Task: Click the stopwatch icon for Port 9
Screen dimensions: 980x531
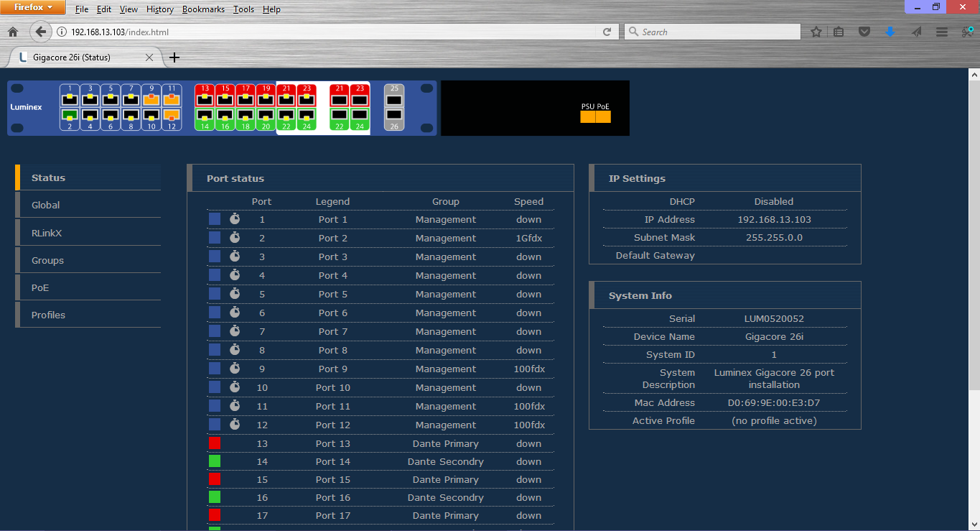Action: 235,368
